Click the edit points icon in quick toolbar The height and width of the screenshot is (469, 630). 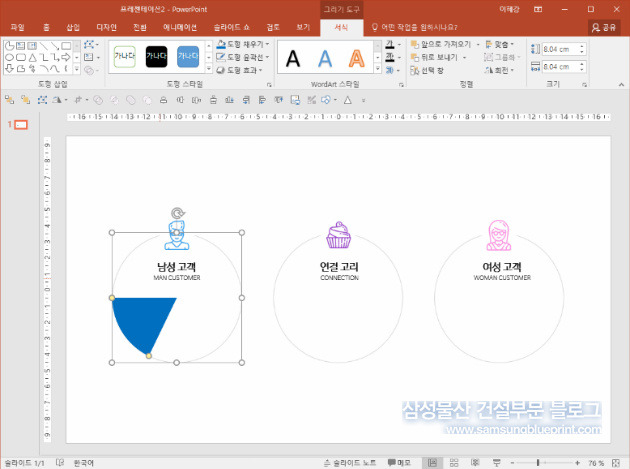click(42, 100)
